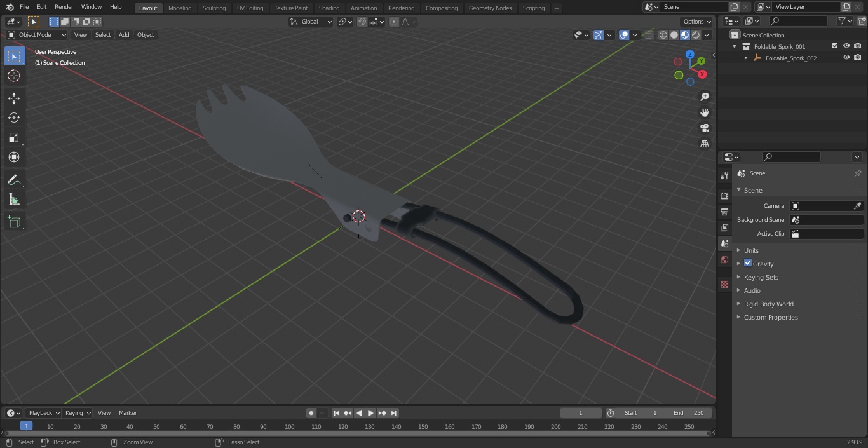Click the timeline Marker menu
Viewport: 868px width, 448px height.
[x=128, y=413]
